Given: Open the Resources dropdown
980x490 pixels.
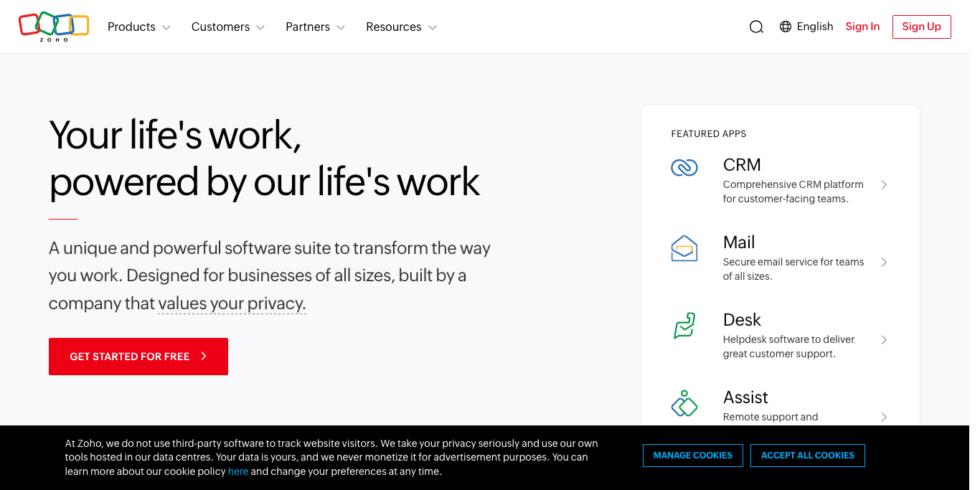Looking at the screenshot, I should point(401,27).
